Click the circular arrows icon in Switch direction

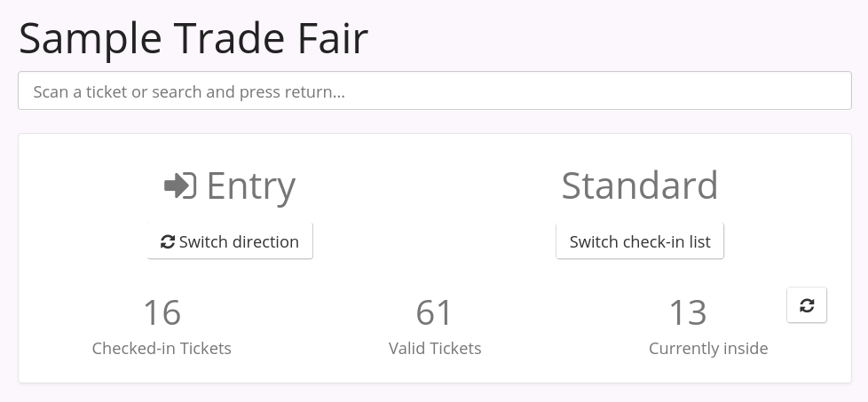(167, 241)
